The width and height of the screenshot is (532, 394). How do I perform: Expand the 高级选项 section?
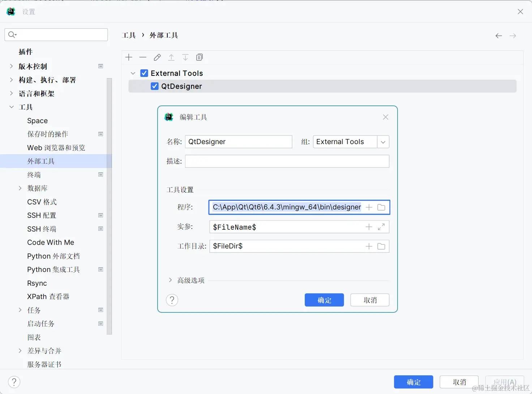[x=171, y=280]
